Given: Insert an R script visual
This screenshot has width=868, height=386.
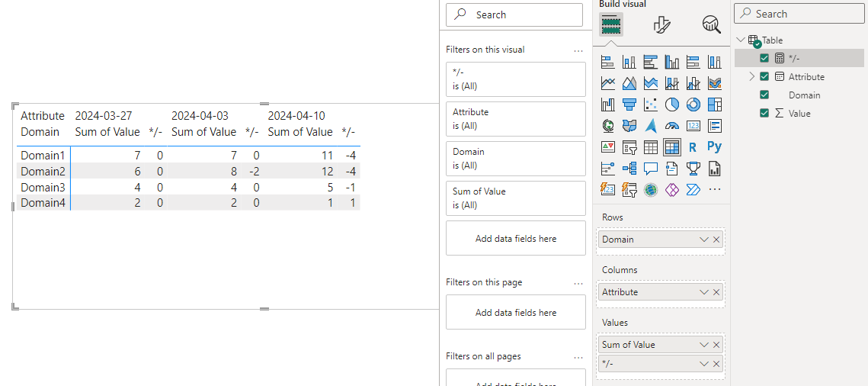Looking at the screenshot, I should coord(693,146).
